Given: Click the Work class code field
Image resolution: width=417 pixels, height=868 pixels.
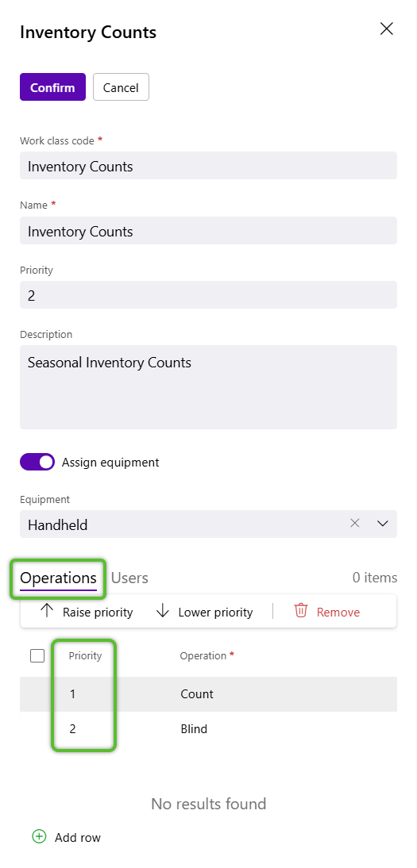Looking at the screenshot, I should [208, 166].
